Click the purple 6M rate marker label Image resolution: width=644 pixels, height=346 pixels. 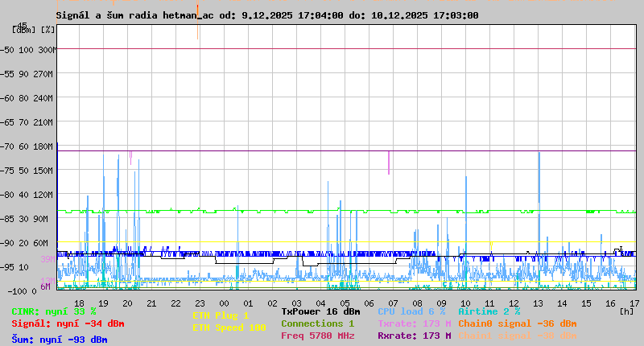click(46, 286)
